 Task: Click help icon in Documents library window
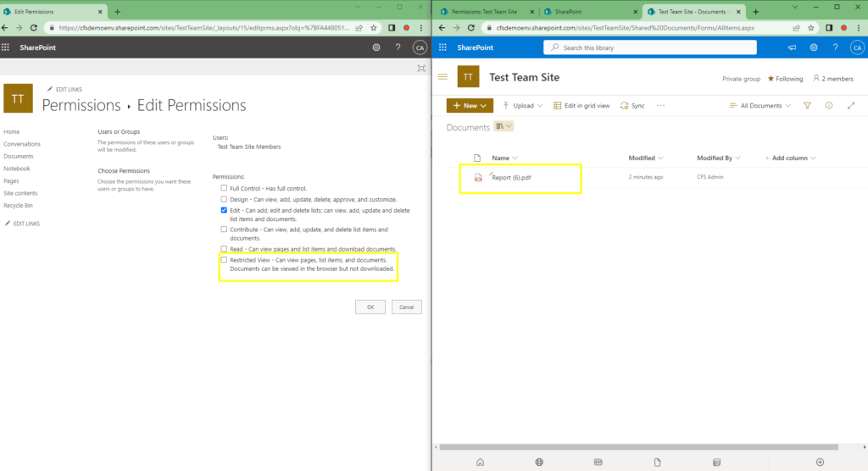coord(835,47)
